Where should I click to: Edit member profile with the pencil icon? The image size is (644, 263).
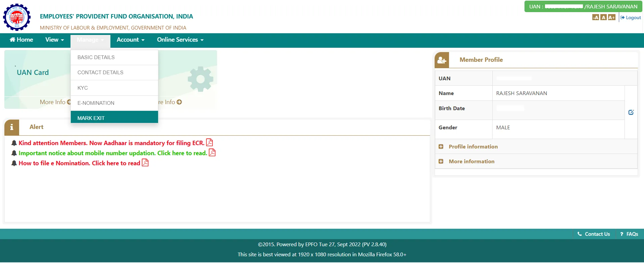[631, 112]
